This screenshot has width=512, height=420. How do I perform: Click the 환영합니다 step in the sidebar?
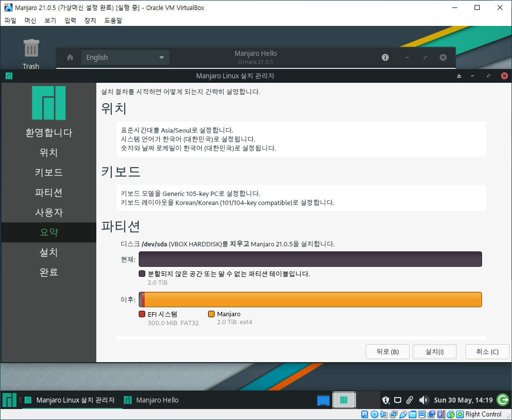[x=48, y=133]
